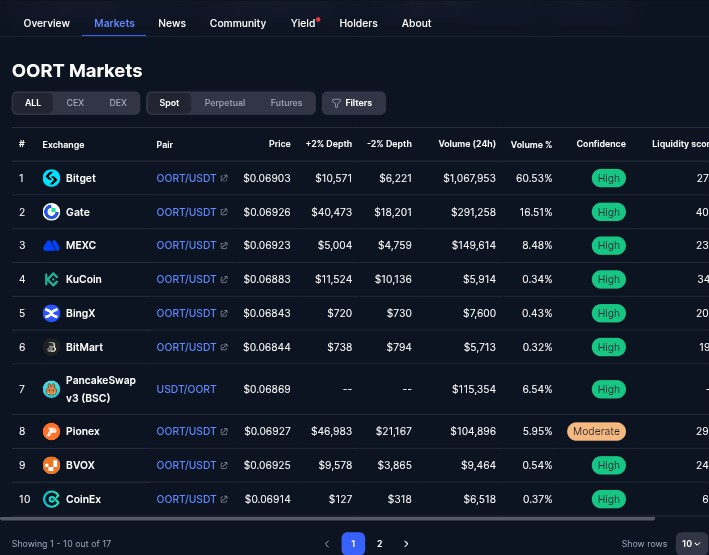709x555 pixels.
Task: Click the current page 1 button
Action: (x=353, y=544)
